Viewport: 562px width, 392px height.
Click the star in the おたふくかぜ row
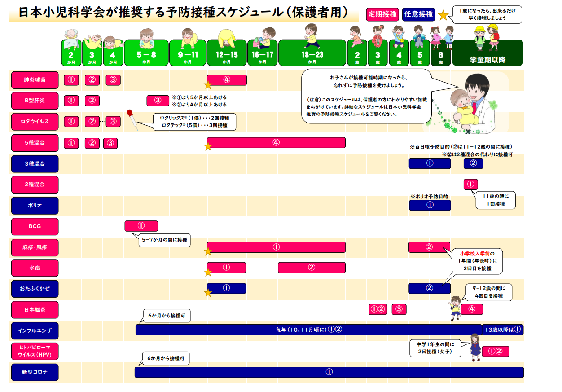[x=208, y=293]
